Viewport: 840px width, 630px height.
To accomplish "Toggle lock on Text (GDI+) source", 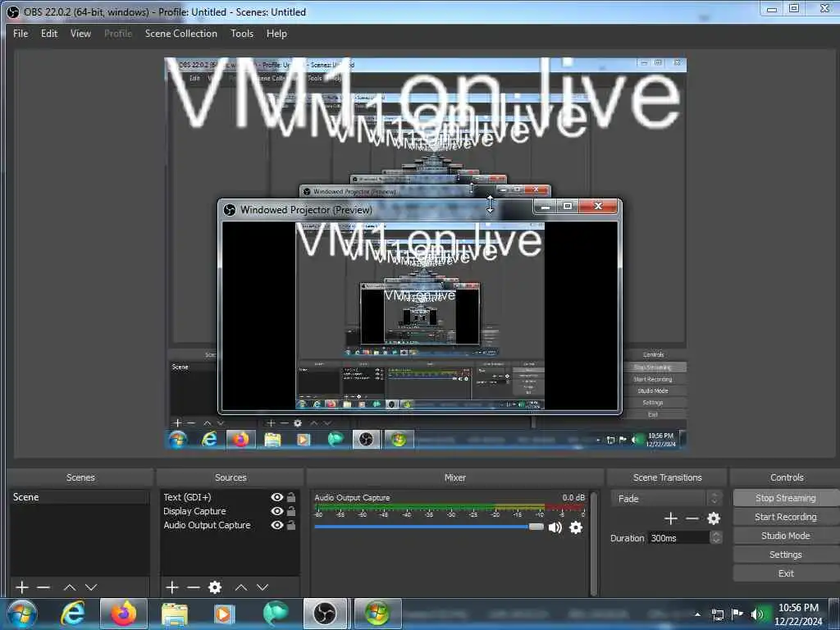I will 291,497.
